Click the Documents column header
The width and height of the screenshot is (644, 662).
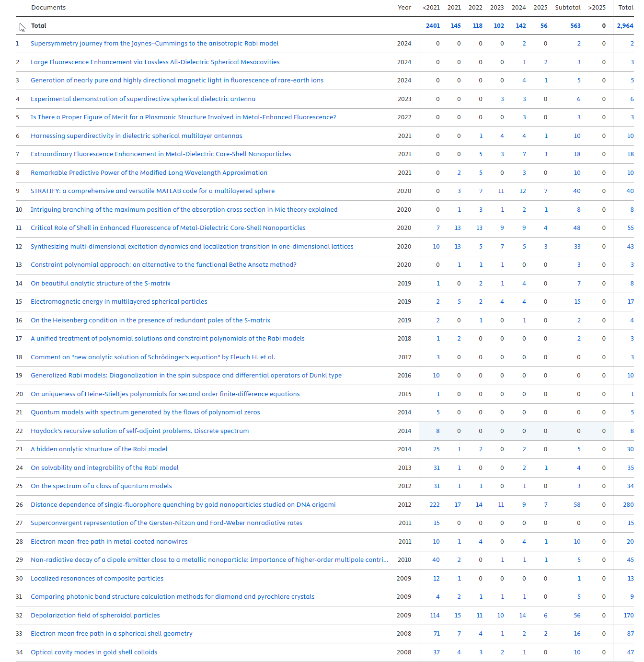[x=48, y=8]
